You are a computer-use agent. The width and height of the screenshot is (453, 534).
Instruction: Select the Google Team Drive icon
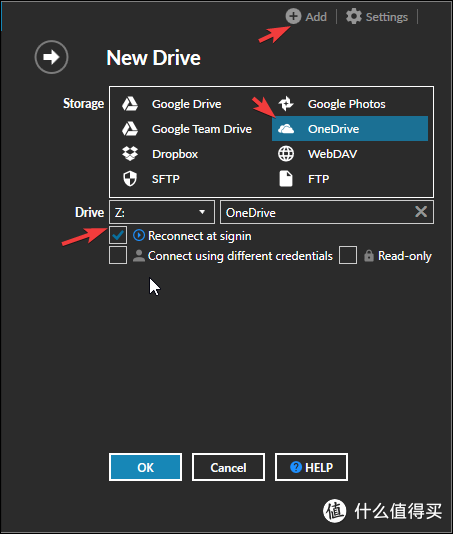pyautogui.click(x=130, y=129)
